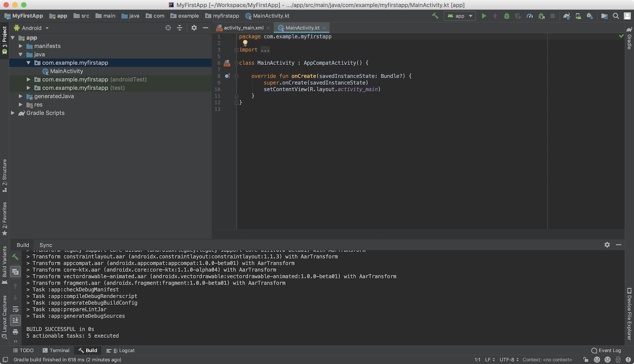Open the profiler with the gauge icon

(x=530, y=16)
